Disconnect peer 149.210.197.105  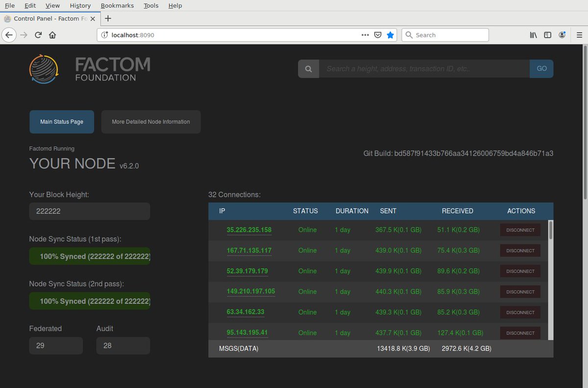tap(520, 292)
